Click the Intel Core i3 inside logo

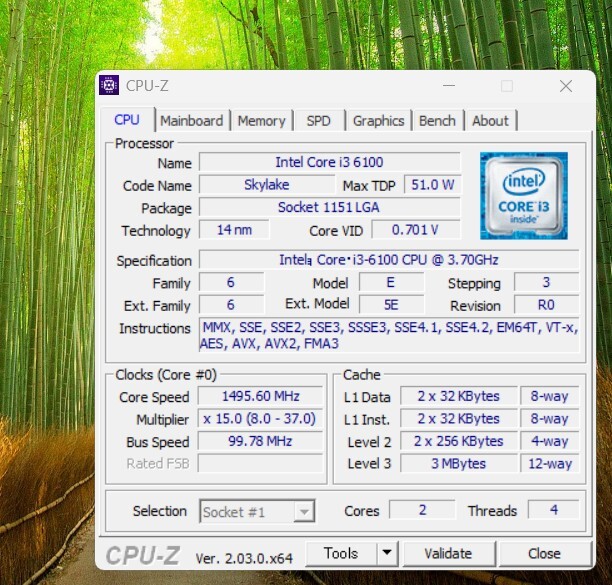pos(523,196)
